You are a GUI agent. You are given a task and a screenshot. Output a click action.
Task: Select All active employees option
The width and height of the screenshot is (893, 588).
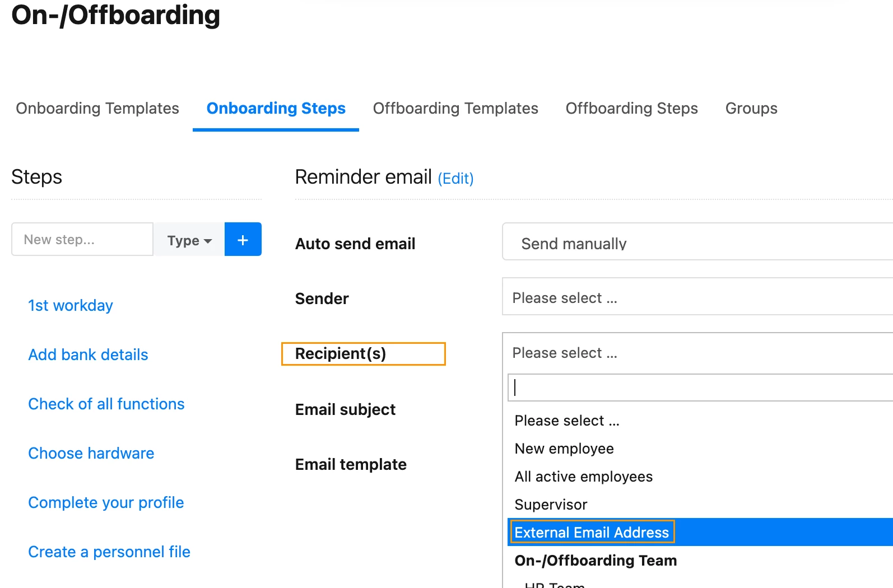tap(583, 477)
